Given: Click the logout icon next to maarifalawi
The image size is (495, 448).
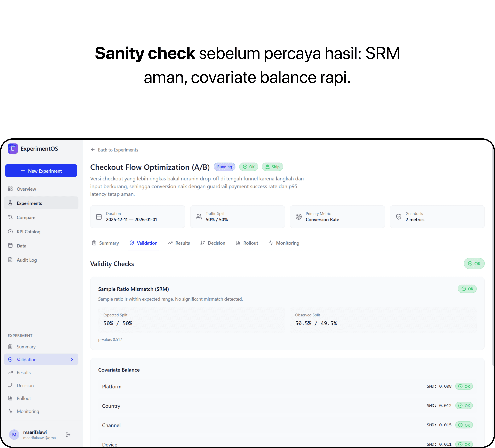Looking at the screenshot, I should point(68,434).
